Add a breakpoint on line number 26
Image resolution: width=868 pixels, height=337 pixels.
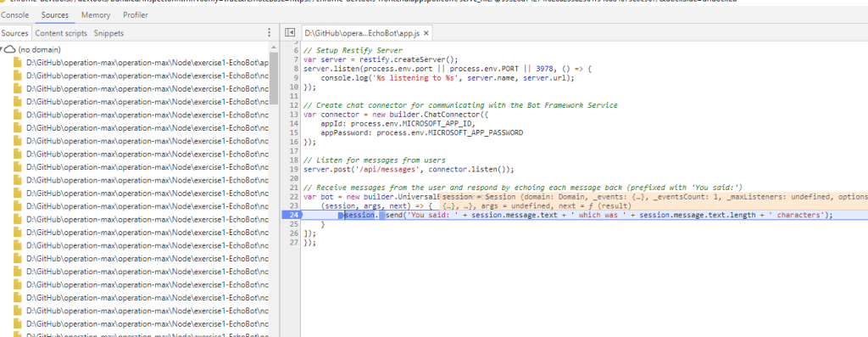click(294, 233)
